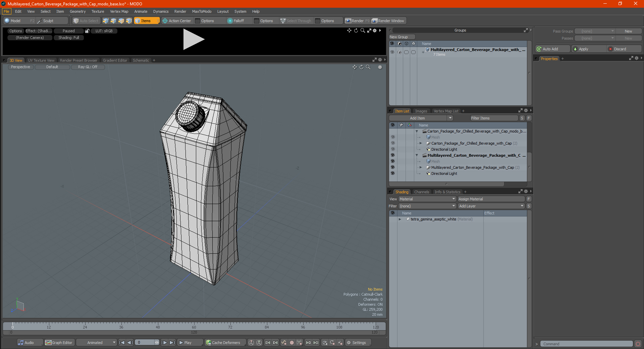
Task: Open the Texture menu
Action: point(98,11)
